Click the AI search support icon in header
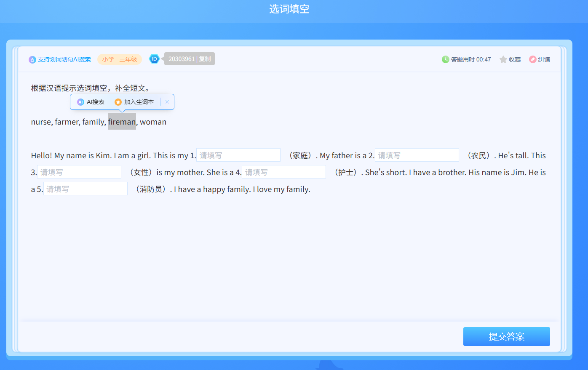This screenshot has height=370, width=588. coord(32,60)
